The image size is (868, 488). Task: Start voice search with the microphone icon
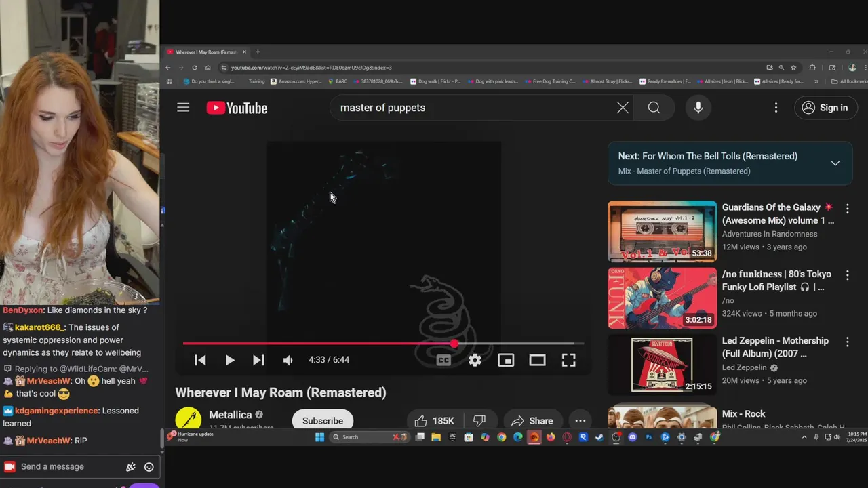tap(698, 108)
